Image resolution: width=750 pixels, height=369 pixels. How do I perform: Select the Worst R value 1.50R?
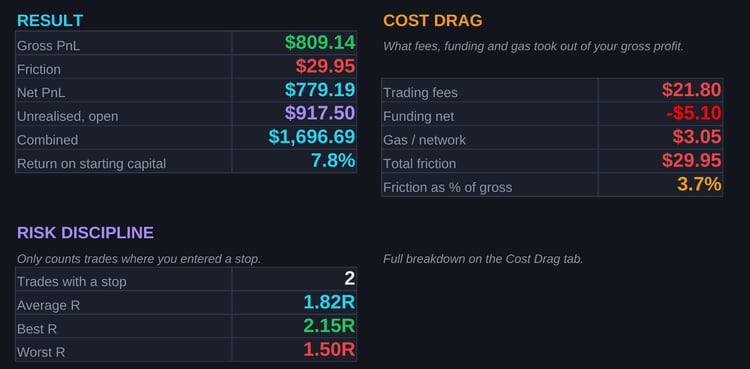click(329, 349)
